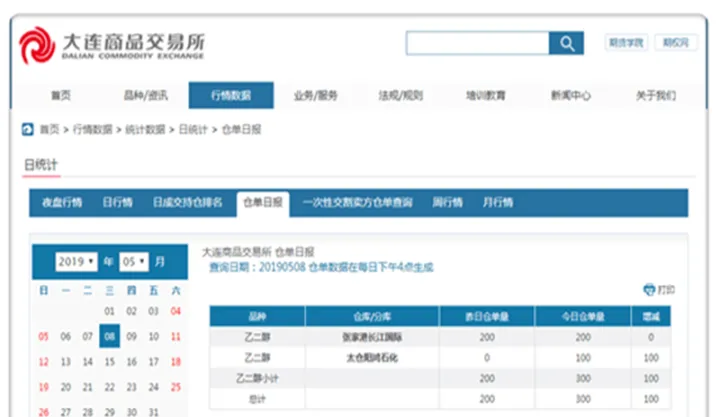This screenshot has width=720, height=417.
Task: Click the 日统计 section heading
Action: pos(41,164)
